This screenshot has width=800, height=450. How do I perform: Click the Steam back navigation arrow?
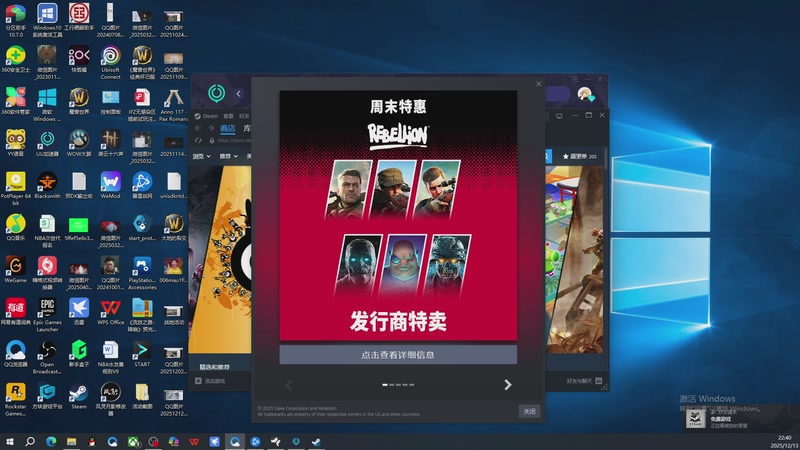(198, 128)
